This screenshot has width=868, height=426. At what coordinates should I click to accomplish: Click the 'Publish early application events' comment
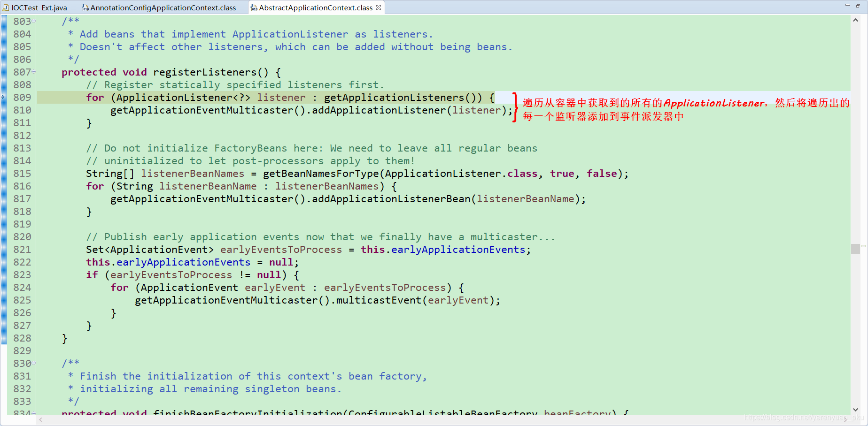click(x=320, y=237)
